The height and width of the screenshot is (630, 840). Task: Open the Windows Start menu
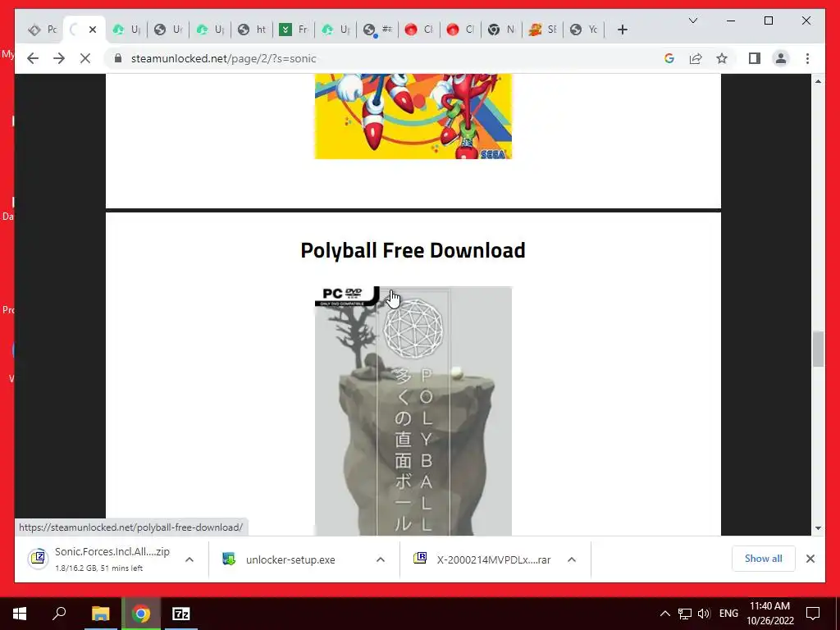pos(20,614)
